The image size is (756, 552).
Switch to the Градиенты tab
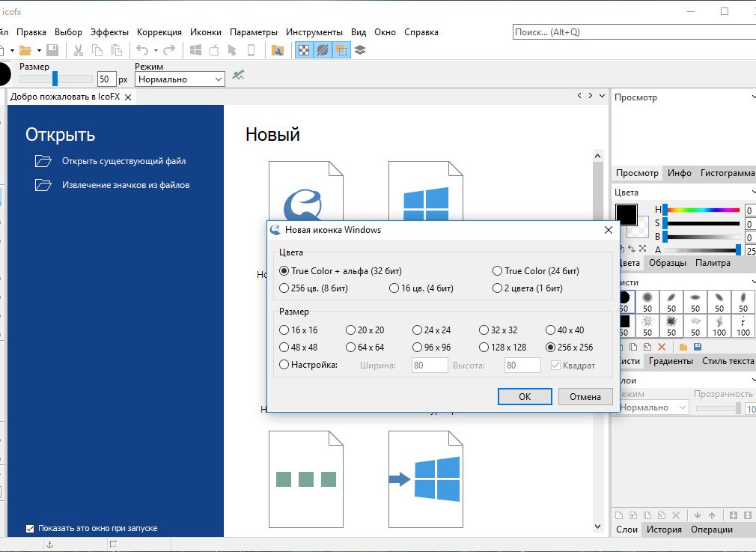[671, 361]
